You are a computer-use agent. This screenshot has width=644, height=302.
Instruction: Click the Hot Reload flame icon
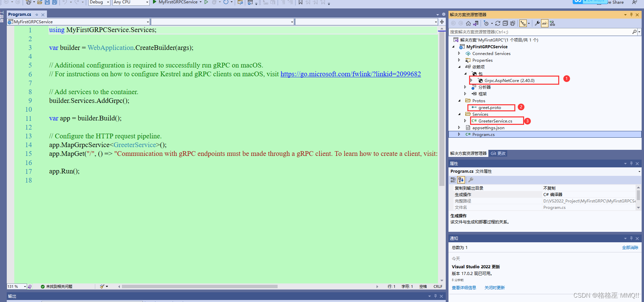(x=214, y=2)
